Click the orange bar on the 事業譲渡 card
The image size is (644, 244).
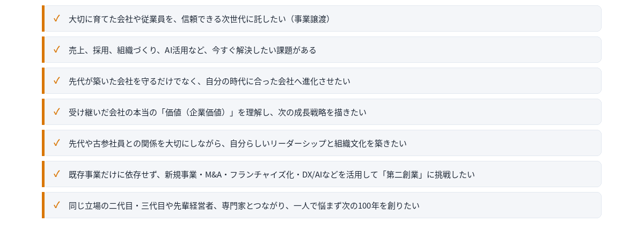tap(43, 19)
